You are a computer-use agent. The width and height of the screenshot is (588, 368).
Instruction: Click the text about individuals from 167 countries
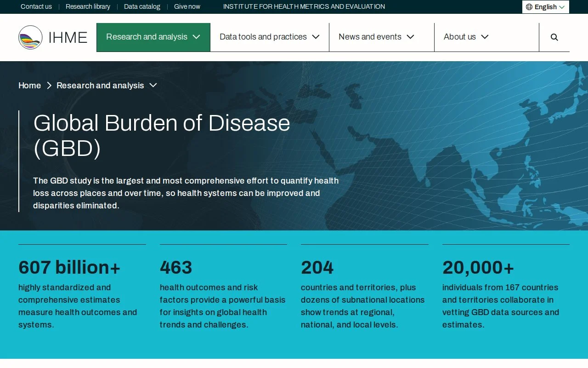501,306
